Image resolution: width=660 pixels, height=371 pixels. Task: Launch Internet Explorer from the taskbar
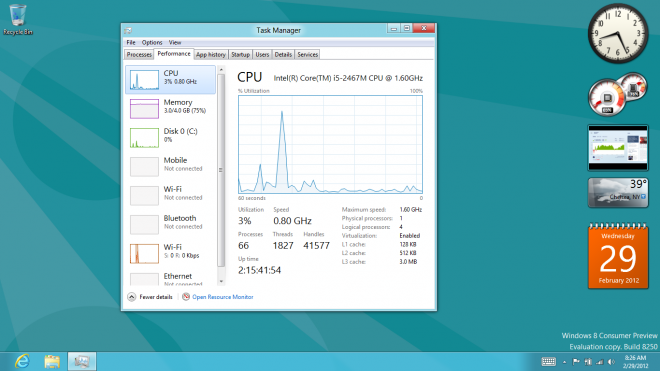coord(22,361)
